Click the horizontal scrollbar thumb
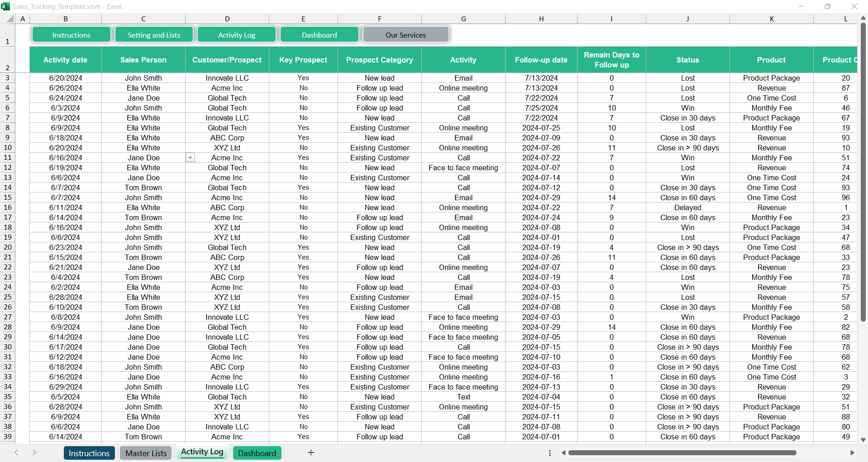The height and width of the screenshot is (462, 868). (x=682, y=452)
